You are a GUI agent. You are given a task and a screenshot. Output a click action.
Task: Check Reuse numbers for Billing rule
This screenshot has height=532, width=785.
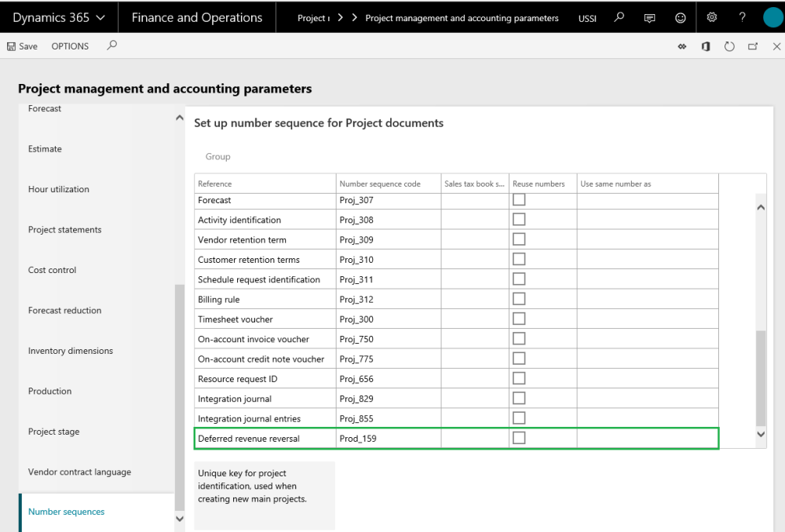click(519, 299)
